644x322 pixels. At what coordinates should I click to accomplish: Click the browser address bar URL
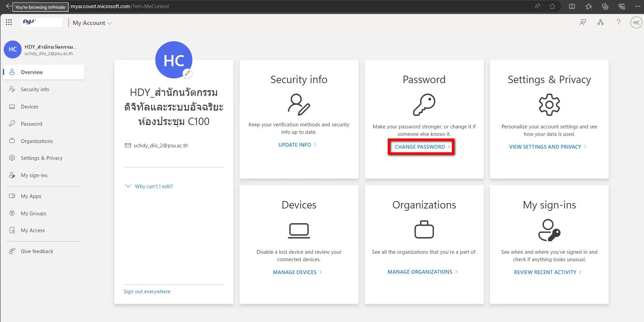pos(120,6)
